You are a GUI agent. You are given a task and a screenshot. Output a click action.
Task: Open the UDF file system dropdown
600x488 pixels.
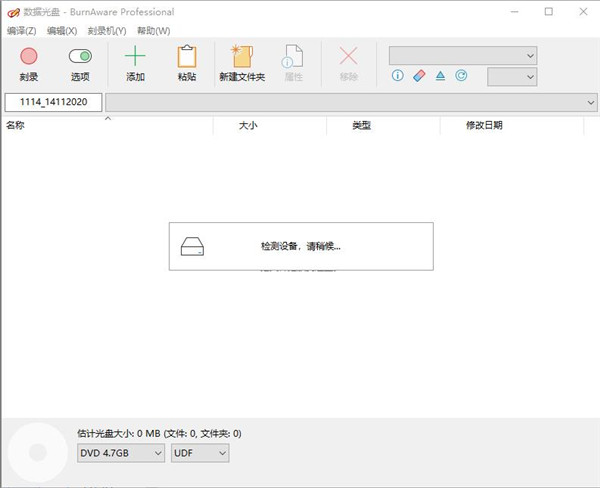[200, 453]
